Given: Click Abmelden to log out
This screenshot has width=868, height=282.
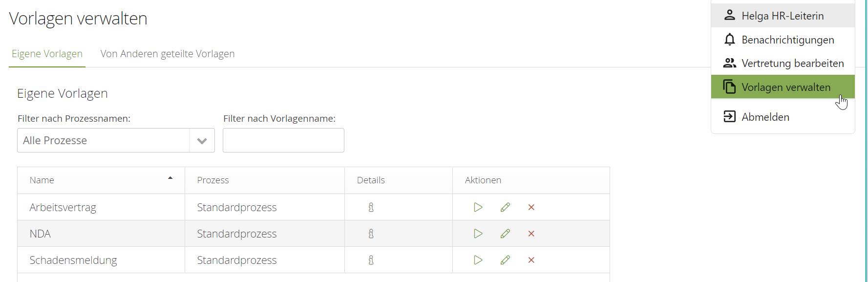Looking at the screenshot, I should pyautogui.click(x=765, y=117).
